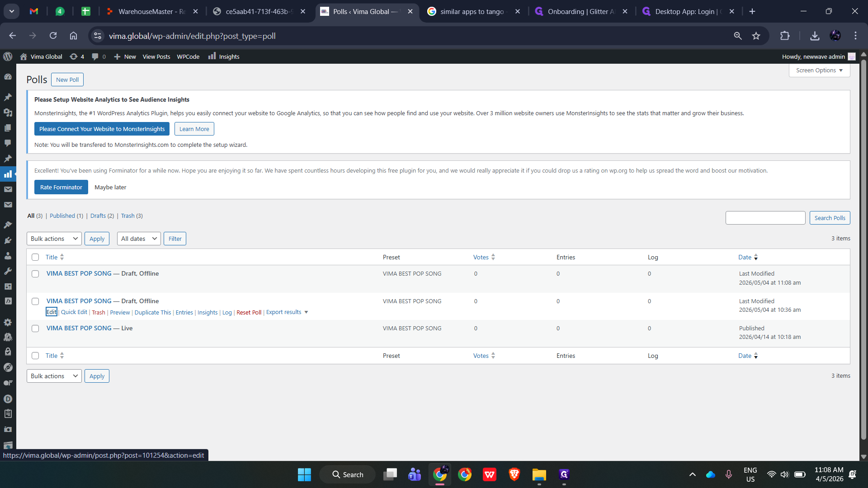
Task: Open the comments bubble icon in admin bar
Action: click(95, 56)
